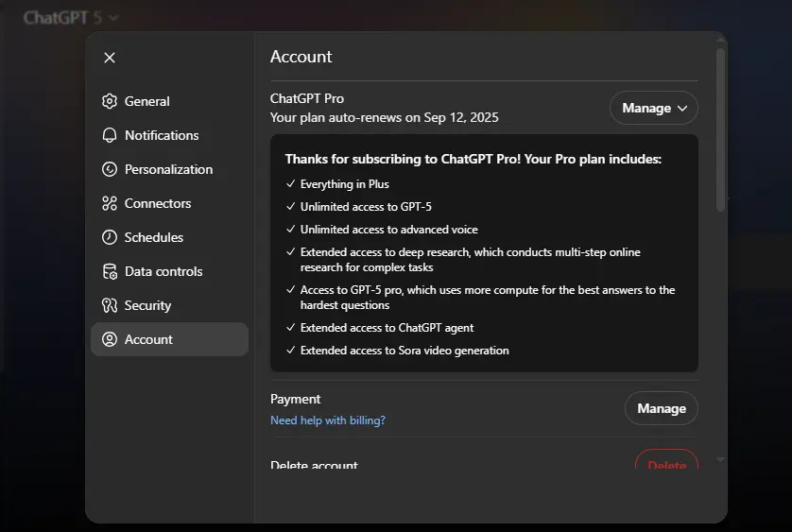Open the Notifications settings tab
Screen dimensions: 792x532
pos(169,135)
